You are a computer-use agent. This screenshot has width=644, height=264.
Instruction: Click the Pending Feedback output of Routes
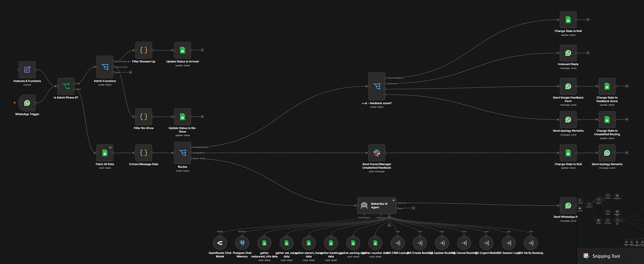pyautogui.click(x=191, y=147)
